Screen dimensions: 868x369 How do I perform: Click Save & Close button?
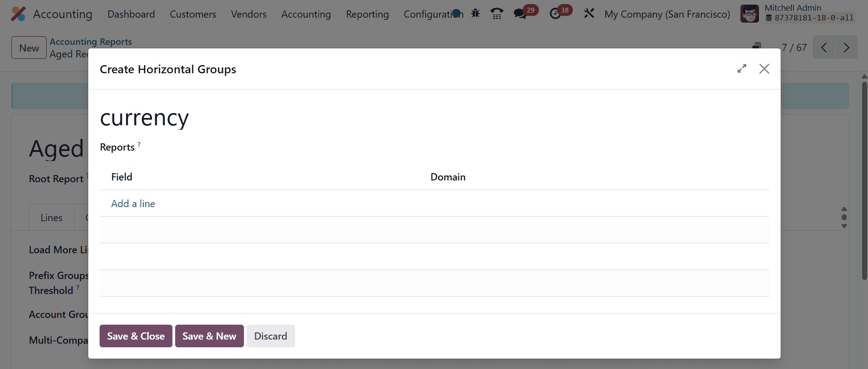click(136, 336)
